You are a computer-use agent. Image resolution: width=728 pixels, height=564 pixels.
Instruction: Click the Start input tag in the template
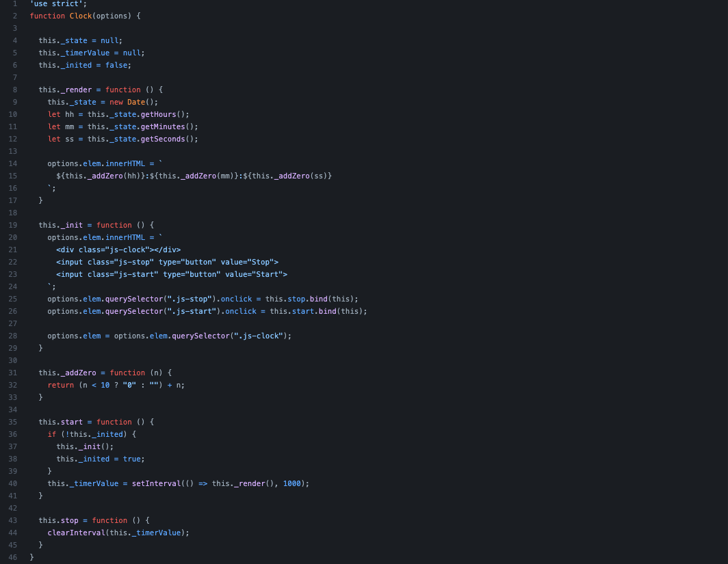coord(172,274)
